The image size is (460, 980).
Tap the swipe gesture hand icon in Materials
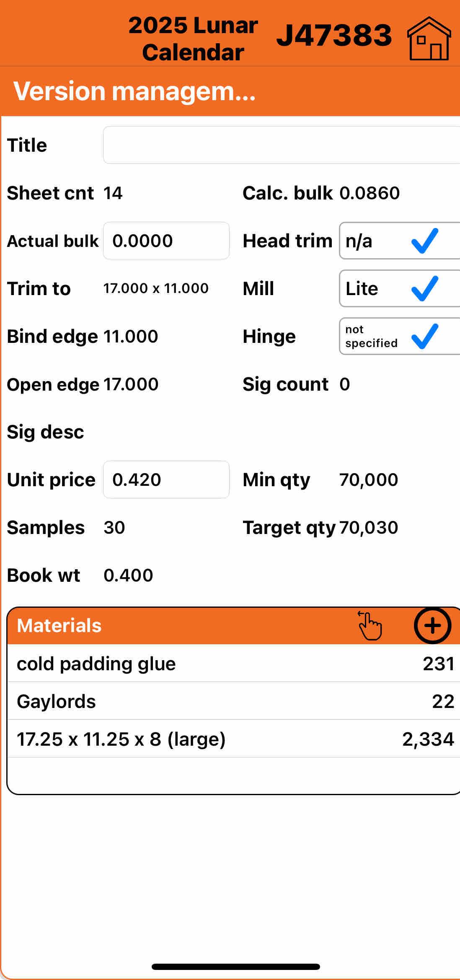pyautogui.click(x=370, y=625)
